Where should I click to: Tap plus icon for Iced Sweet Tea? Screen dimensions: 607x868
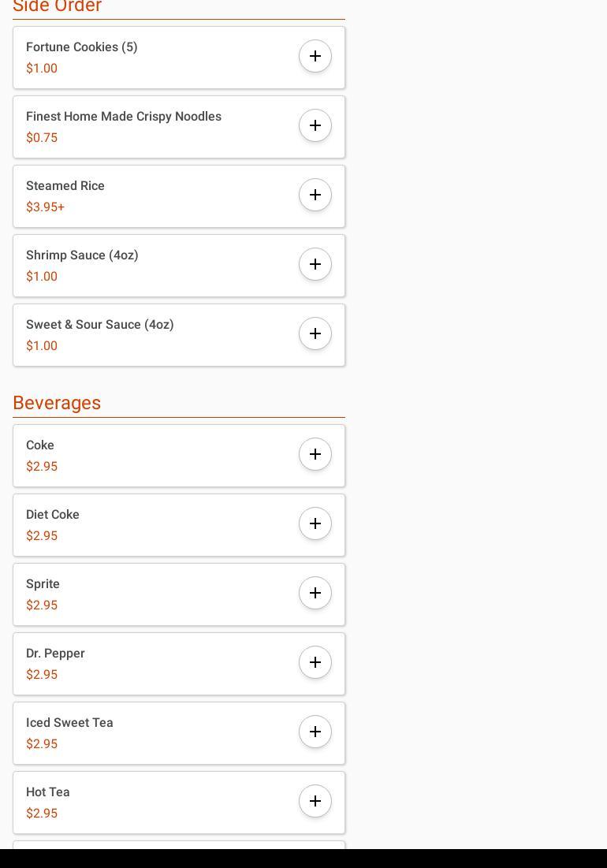pos(315,732)
